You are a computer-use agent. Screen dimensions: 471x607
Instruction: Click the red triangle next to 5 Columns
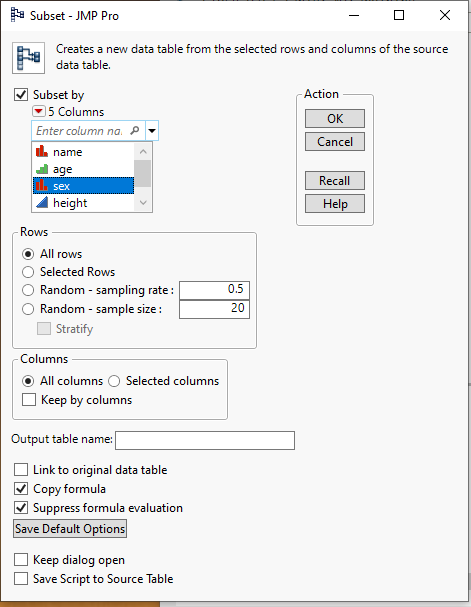tap(38, 111)
